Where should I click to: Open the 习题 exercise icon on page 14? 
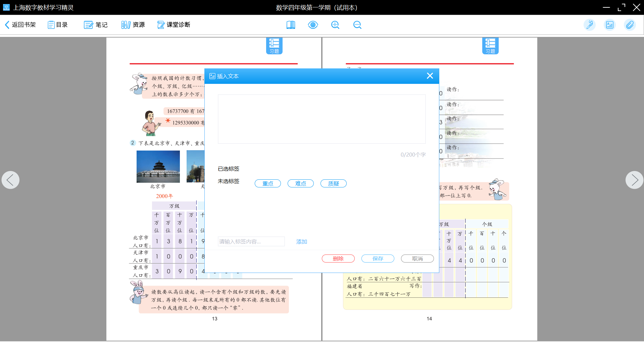point(490,46)
